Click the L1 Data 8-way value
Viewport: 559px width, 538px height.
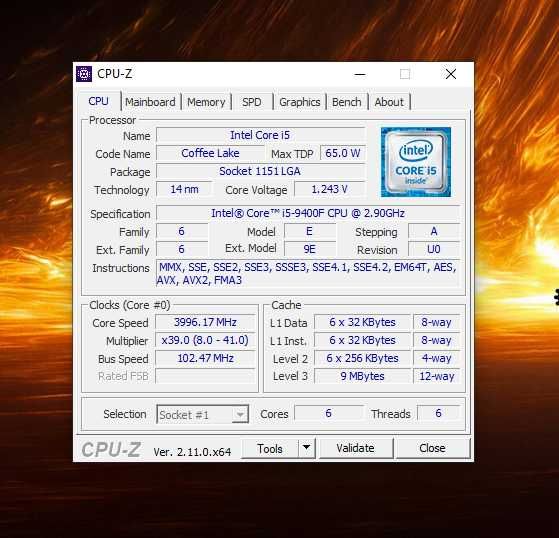437,322
